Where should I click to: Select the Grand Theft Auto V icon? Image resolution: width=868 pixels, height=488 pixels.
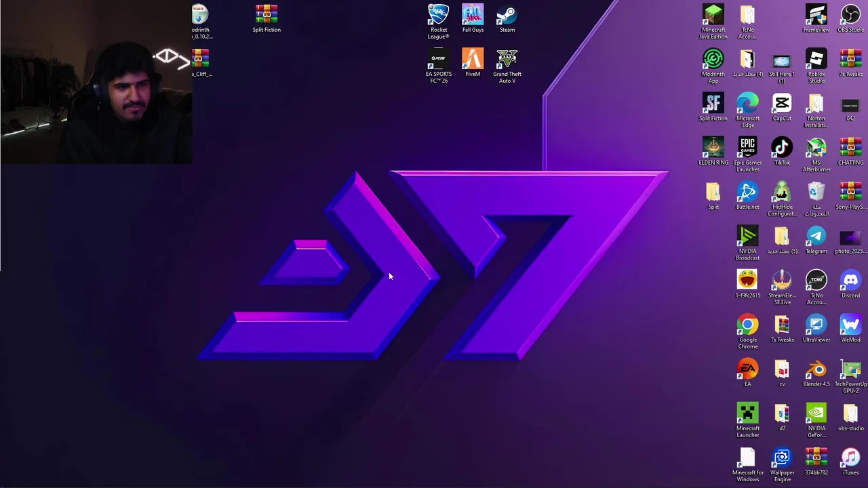507,65
